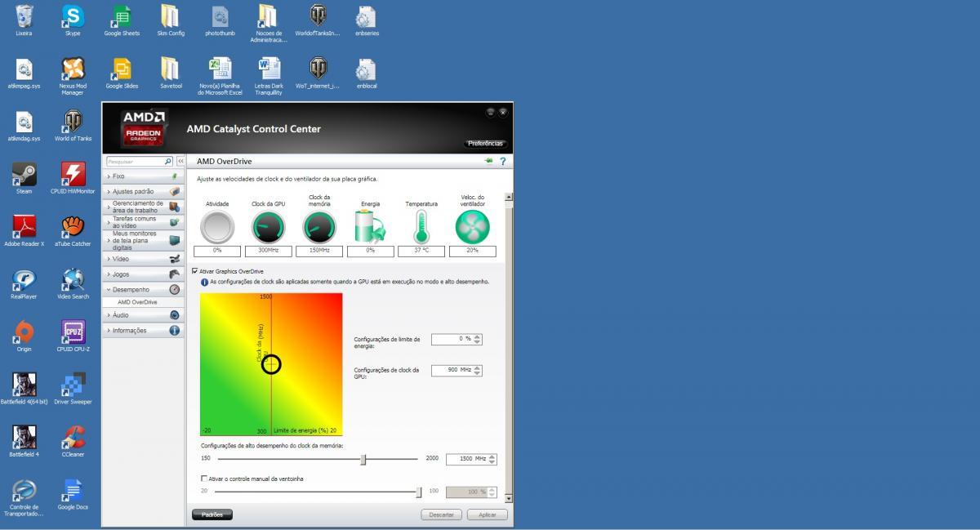Open help with the question mark icon

[x=503, y=162]
